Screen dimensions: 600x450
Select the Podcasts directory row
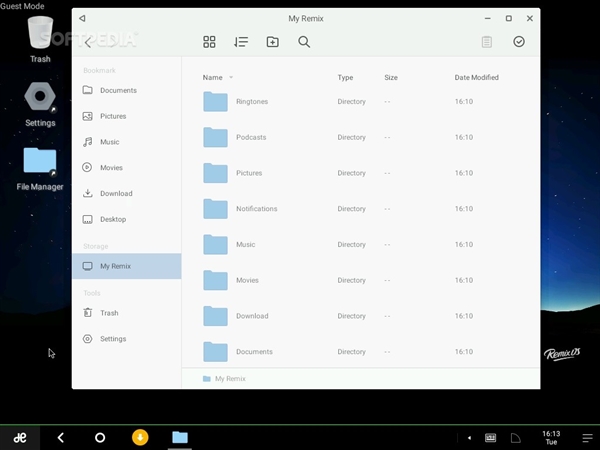(x=251, y=138)
